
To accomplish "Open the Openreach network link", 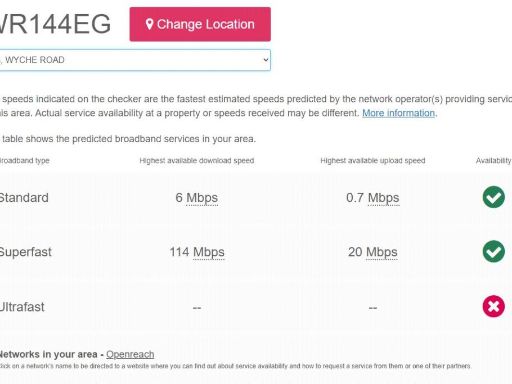I will coord(130,354).
